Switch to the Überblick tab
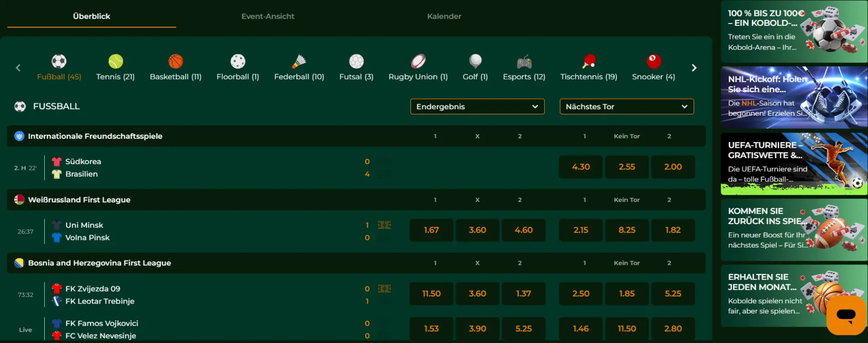The height and width of the screenshot is (343, 868). pos(91,16)
